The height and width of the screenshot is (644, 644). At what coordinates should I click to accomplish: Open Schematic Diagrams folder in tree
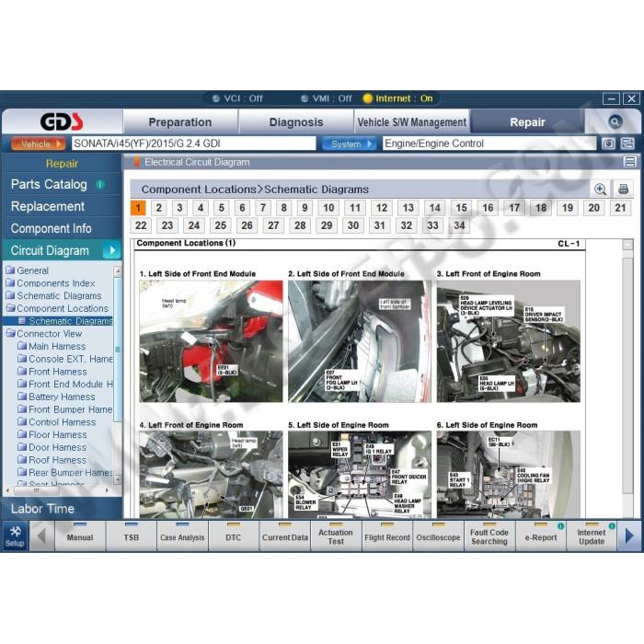[x=53, y=295]
